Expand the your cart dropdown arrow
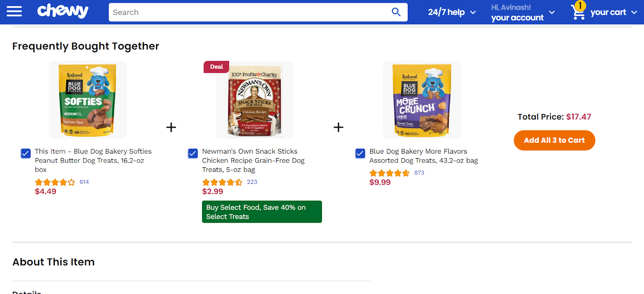 point(634,12)
